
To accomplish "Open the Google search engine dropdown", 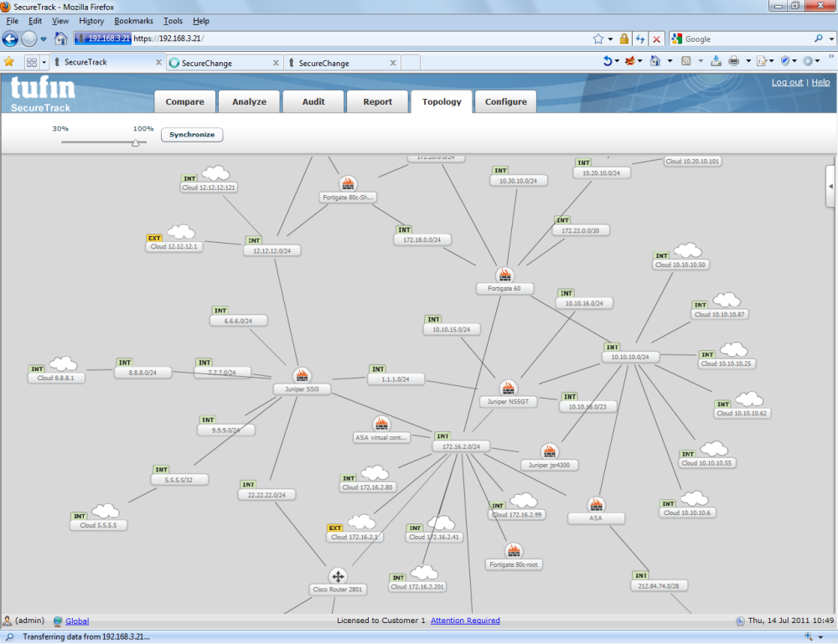I will point(678,39).
